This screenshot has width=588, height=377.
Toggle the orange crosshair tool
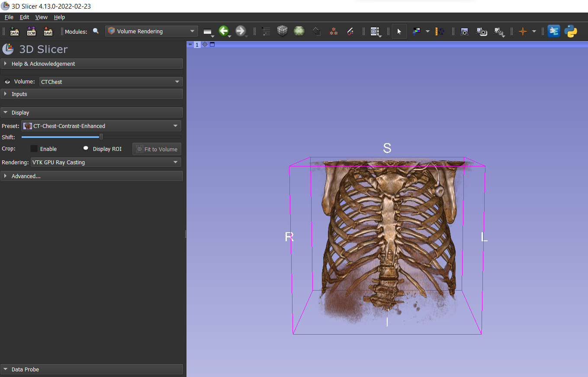coord(523,31)
